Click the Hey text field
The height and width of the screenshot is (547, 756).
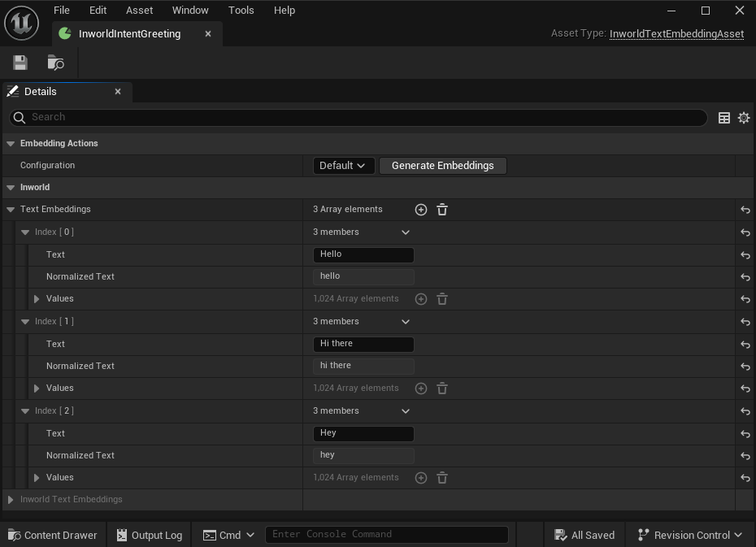point(363,434)
